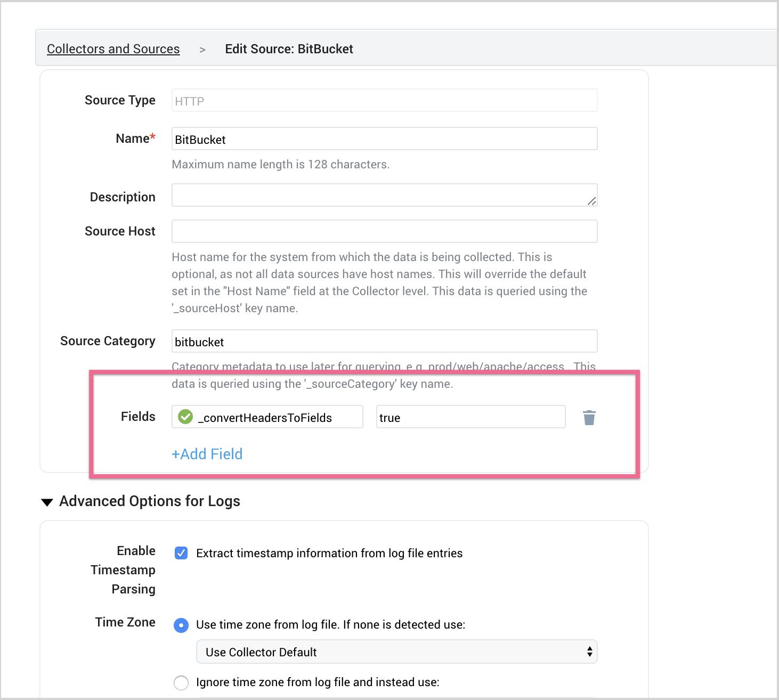
Task: Click the Source Category field showing bitbucket
Action: click(x=384, y=341)
